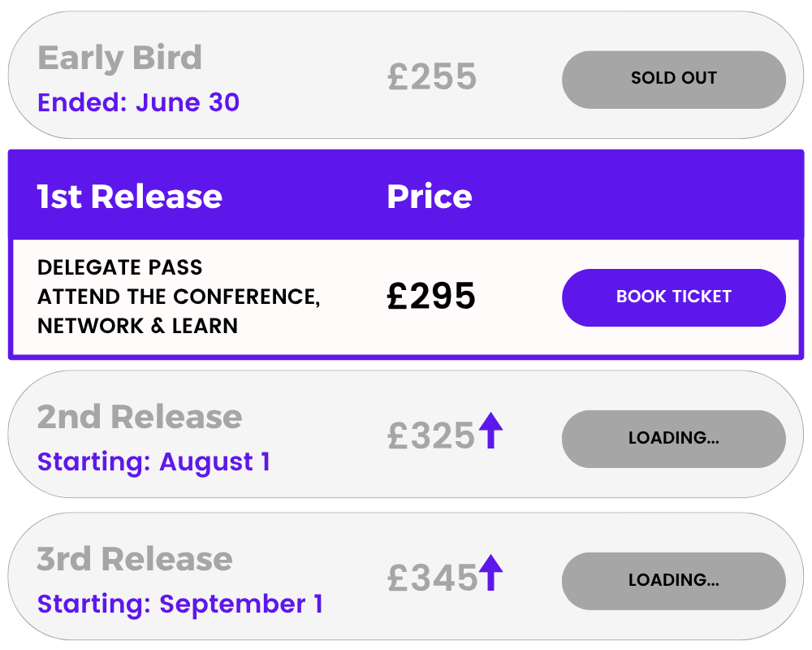Click the £255 Early Bird price
812x650 pixels.
click(432, 76)
